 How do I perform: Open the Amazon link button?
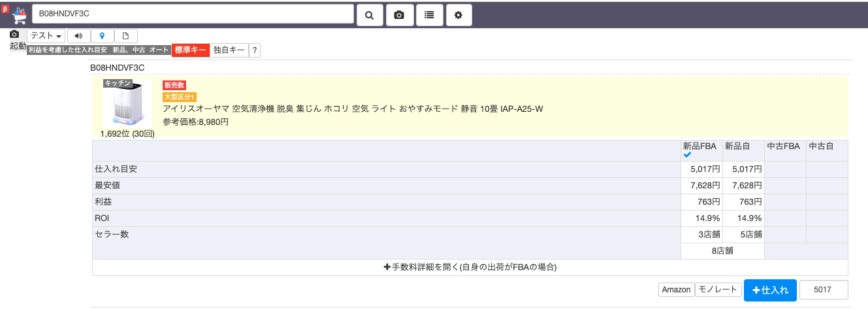coord(676,290)
